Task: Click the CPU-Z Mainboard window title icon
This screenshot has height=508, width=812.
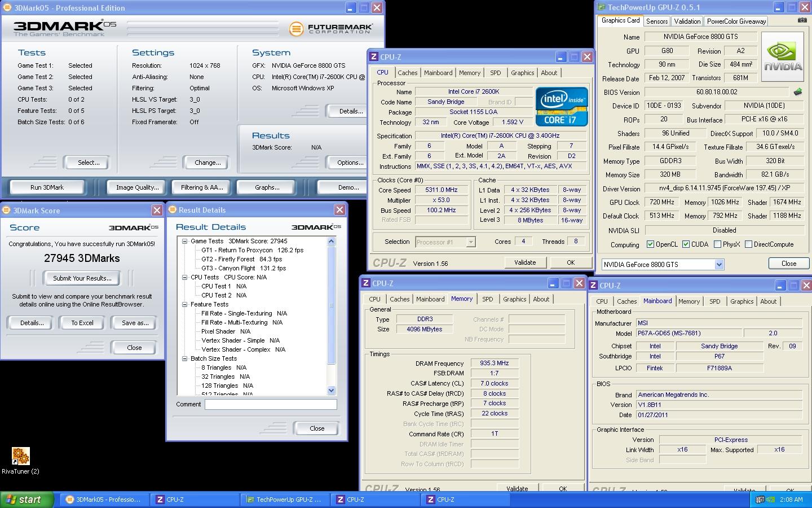Action: click(593, 286)
